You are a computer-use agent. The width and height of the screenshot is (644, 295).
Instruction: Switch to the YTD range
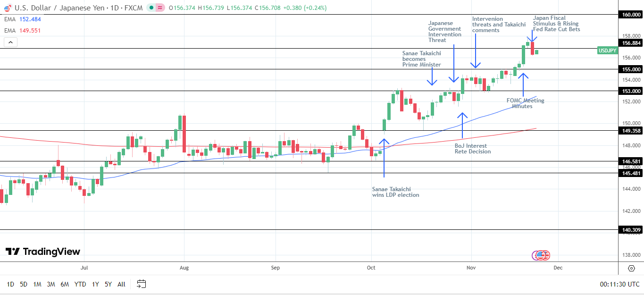point(80,285)
